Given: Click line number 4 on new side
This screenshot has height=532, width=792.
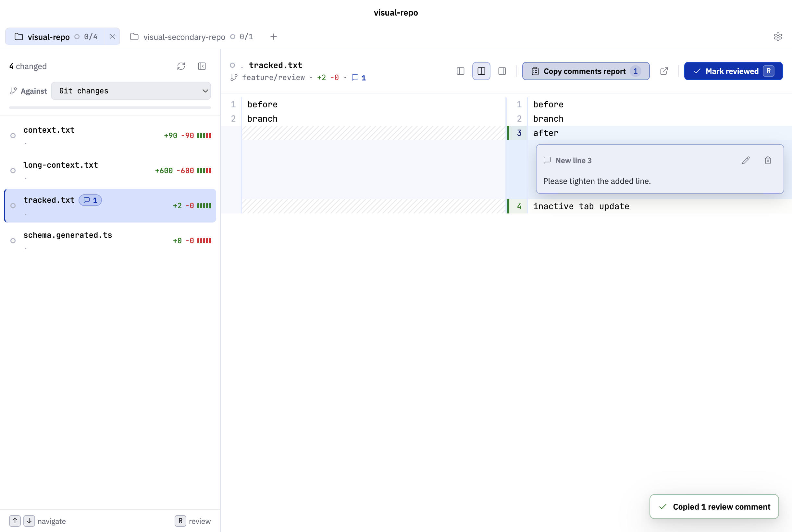Looking at the screenshot, I should click(519, 206).
